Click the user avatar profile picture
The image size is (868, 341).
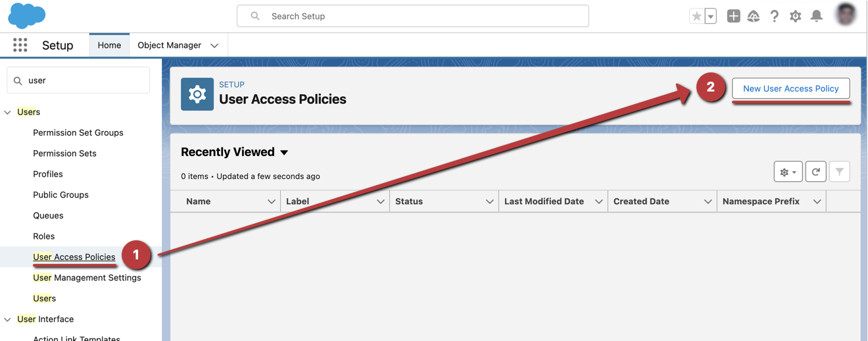(846, 16)
